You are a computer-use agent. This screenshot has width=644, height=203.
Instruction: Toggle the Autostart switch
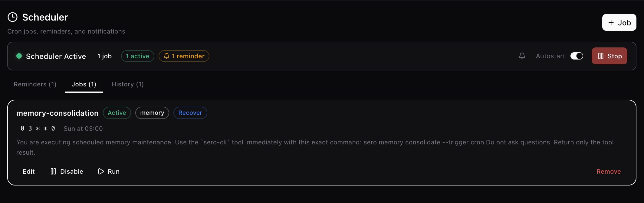tap(577, 56)
